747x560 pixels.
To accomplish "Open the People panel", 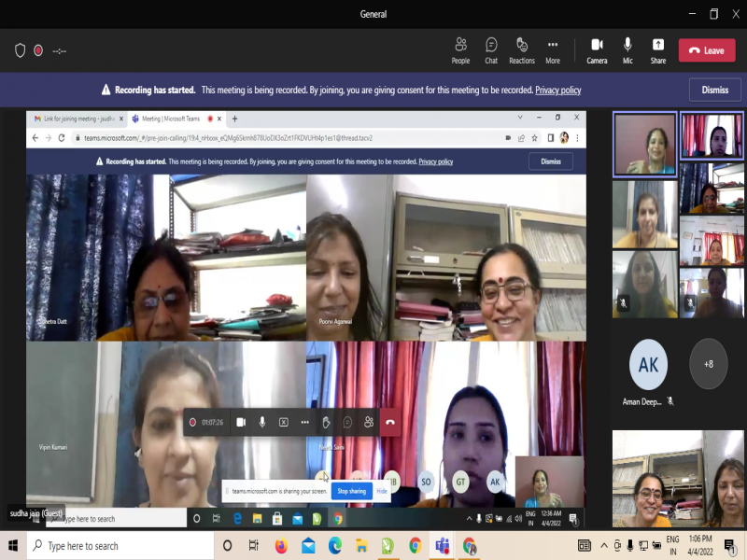I will pos(460,49).
